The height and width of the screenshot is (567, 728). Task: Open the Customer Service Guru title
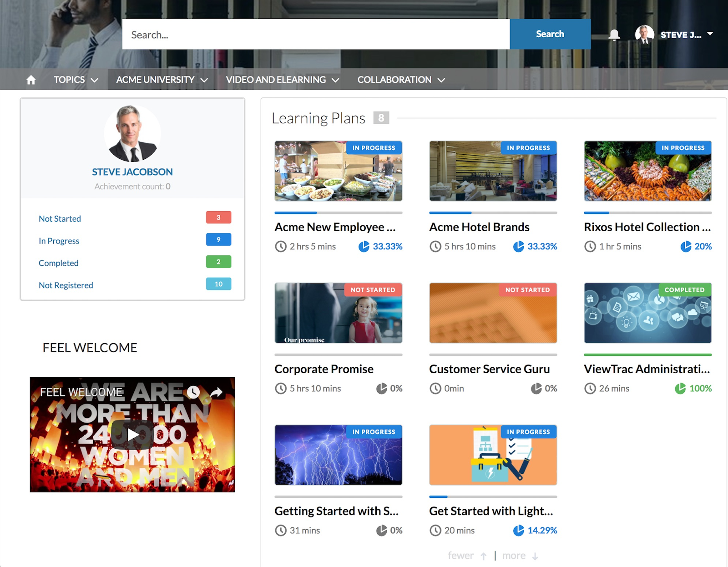pyautogui.click(x=490, y=369)
